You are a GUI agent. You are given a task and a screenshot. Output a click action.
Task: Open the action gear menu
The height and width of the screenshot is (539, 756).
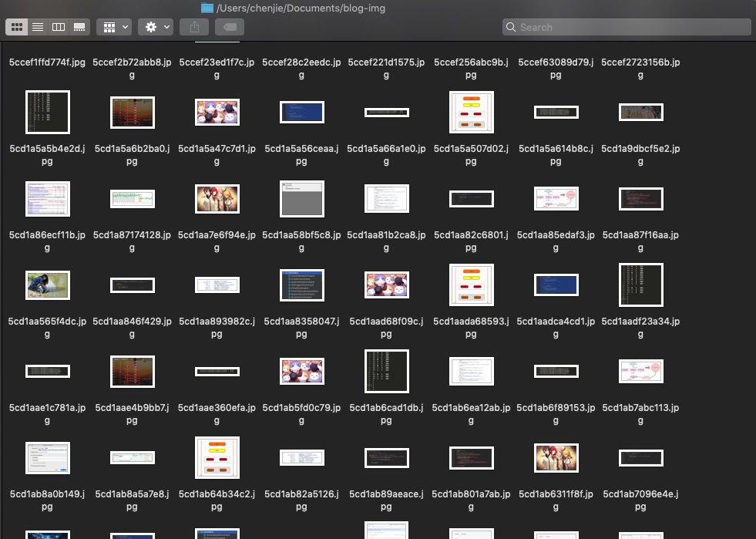tap(156, 27)
